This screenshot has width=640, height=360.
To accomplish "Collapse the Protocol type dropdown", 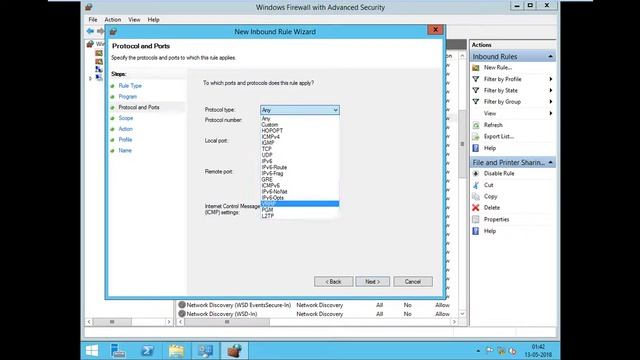I will click(x=336, y=110).
